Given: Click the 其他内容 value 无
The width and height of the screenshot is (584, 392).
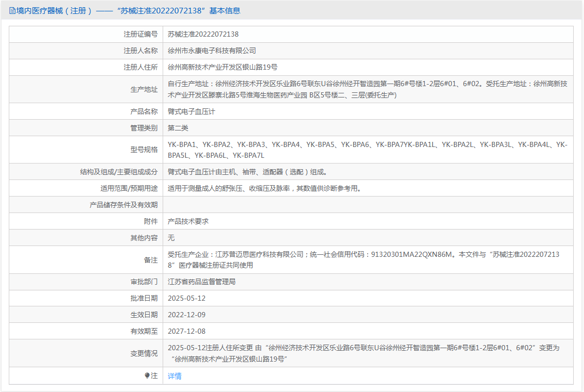Looking at the screenshot, I should point(171,238).
